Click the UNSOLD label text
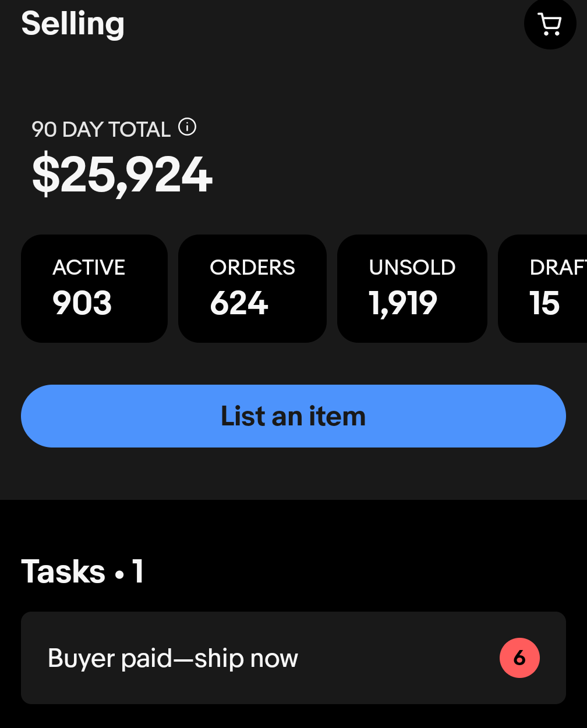The image size is (587, 728). [412, 267]
